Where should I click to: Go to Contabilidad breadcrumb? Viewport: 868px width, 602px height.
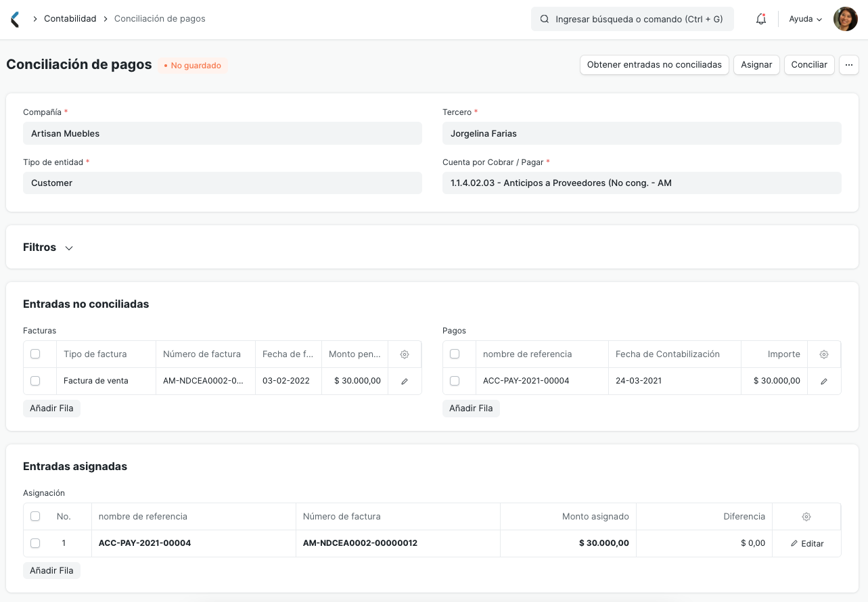point(70,19)
